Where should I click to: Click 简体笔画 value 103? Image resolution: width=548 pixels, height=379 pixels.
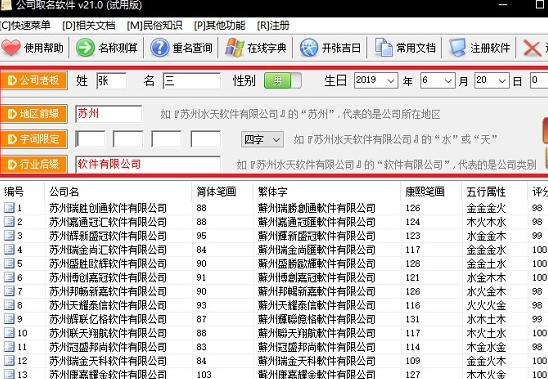[204, 374]
